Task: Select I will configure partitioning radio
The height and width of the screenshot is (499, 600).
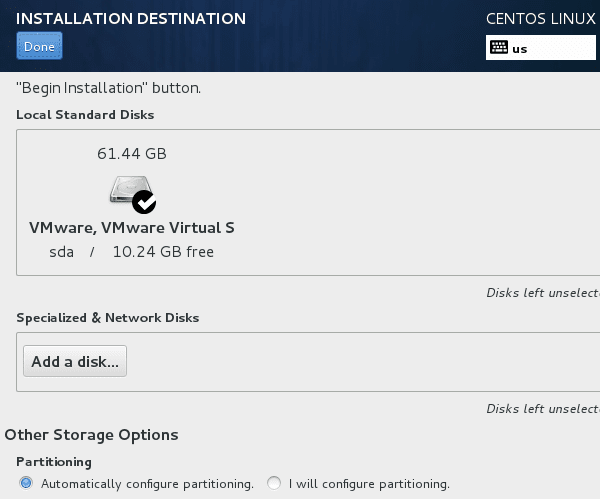Action: (x=274, y=483)
